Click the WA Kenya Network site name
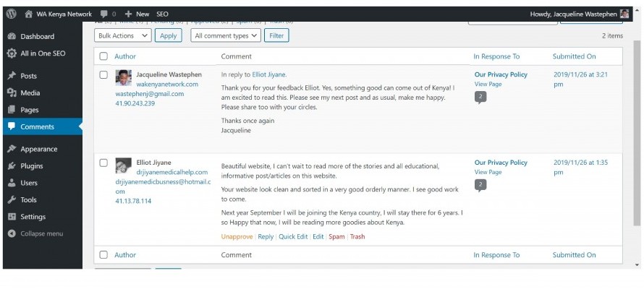This screenshot has height=289, width=644. point(64,14)
